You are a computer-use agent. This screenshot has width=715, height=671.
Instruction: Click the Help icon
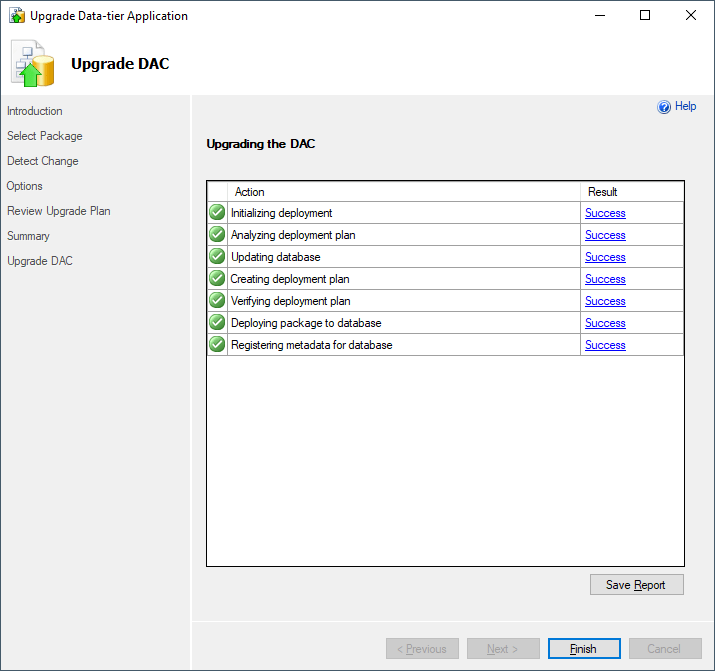[664, 107]
